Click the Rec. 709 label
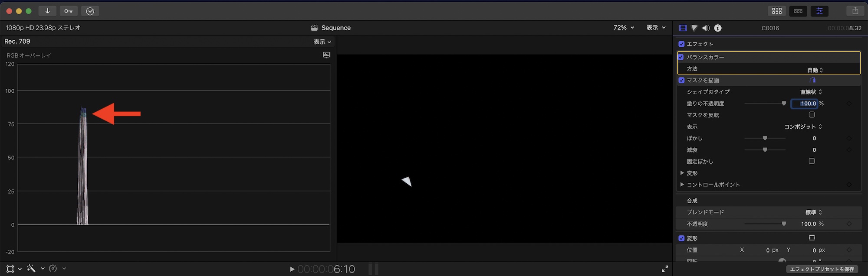The width and height of the screenshot is (868, 276). coord(17,42)
